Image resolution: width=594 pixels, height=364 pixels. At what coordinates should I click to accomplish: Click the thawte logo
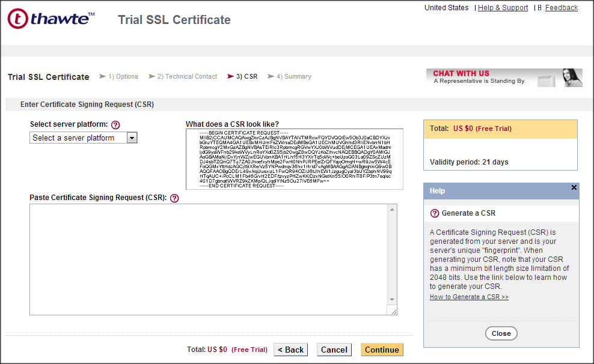pos(51,19)
